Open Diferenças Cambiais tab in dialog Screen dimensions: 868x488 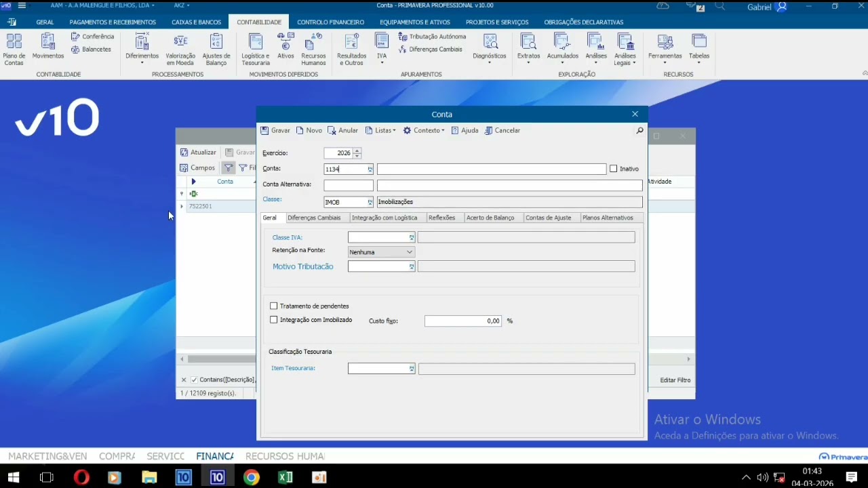(314, 218)
